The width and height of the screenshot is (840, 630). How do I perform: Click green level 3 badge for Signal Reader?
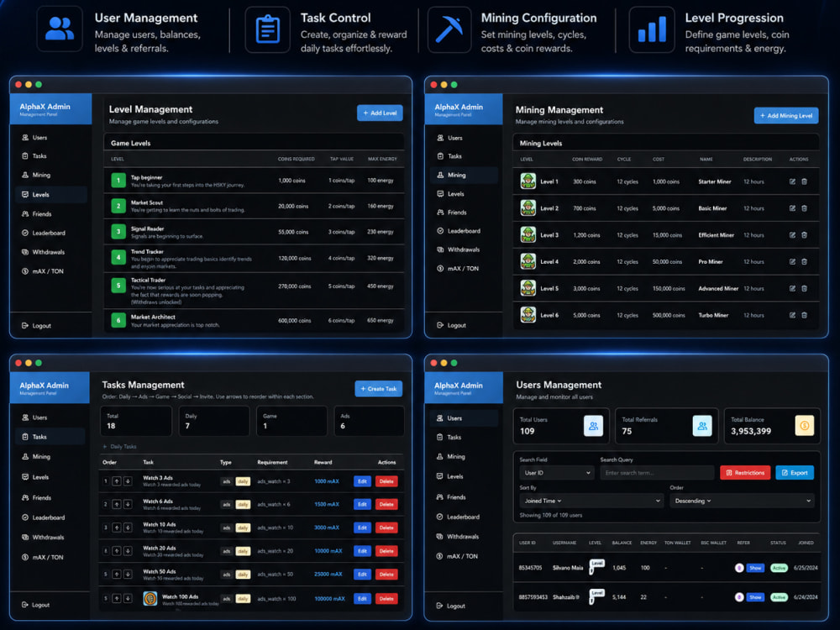pyautogui.click(x=118, y=232)
